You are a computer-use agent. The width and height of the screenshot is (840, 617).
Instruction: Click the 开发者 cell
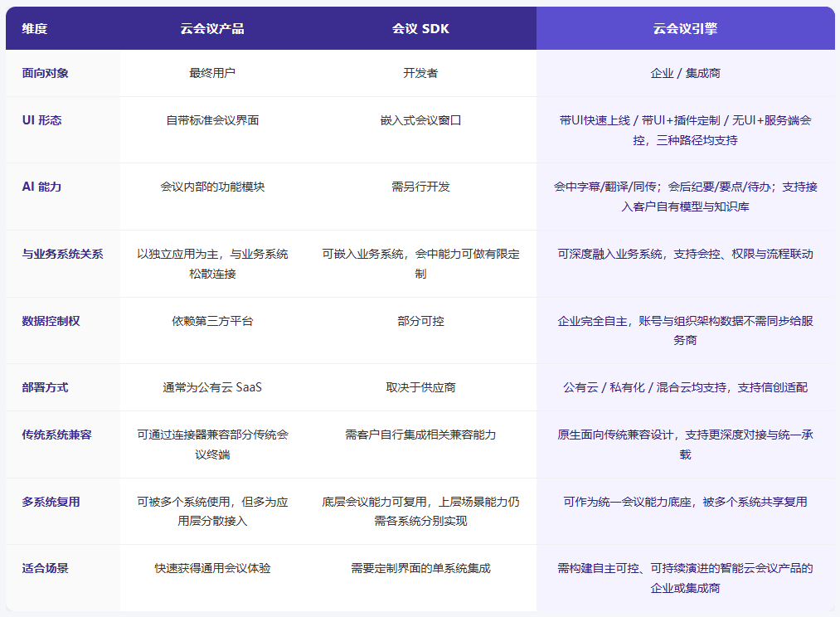(x=420, y=73)
